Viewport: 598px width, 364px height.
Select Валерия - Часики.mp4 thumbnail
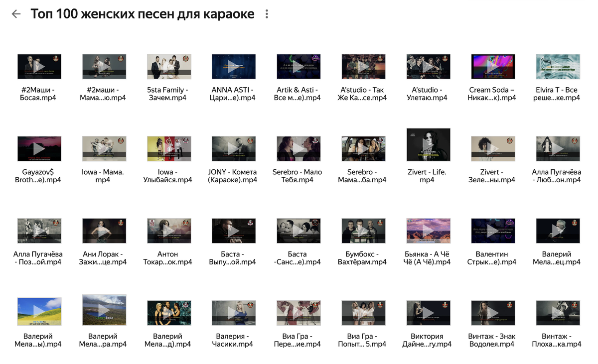pyautogui.click(x=234, y=313)
